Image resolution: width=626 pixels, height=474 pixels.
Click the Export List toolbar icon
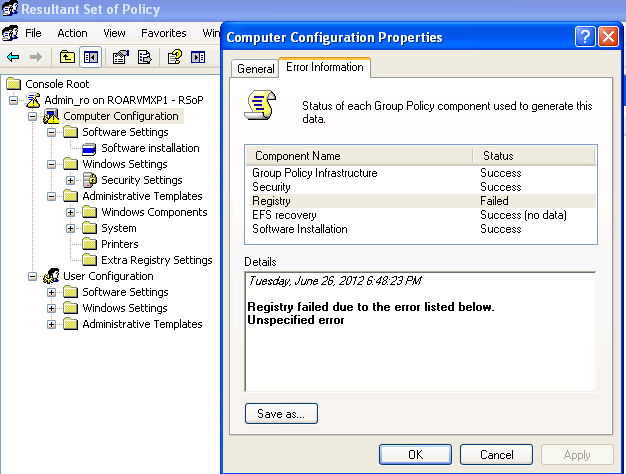pos(145,58)
